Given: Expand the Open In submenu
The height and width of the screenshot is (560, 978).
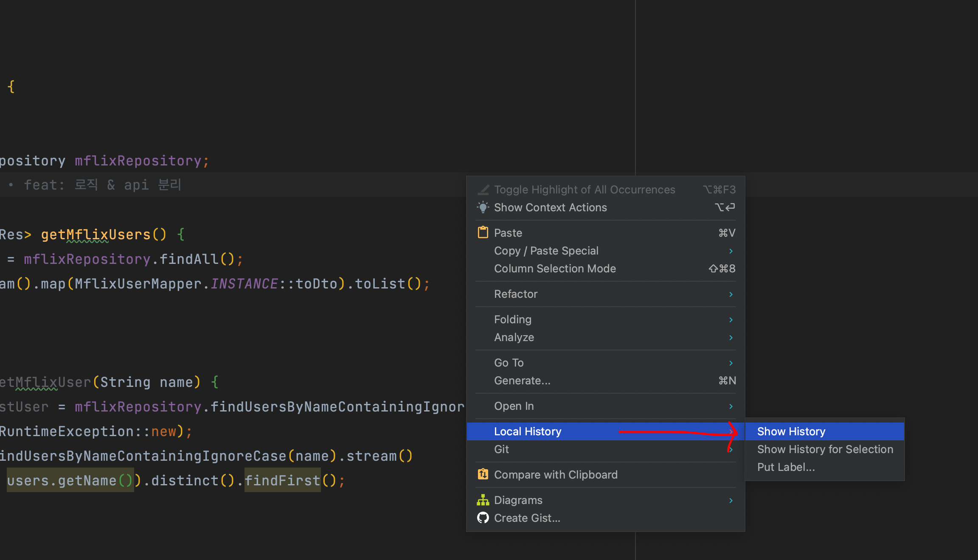Looking at the screenshot, I should pyautogui.click(x=514, y=406).
